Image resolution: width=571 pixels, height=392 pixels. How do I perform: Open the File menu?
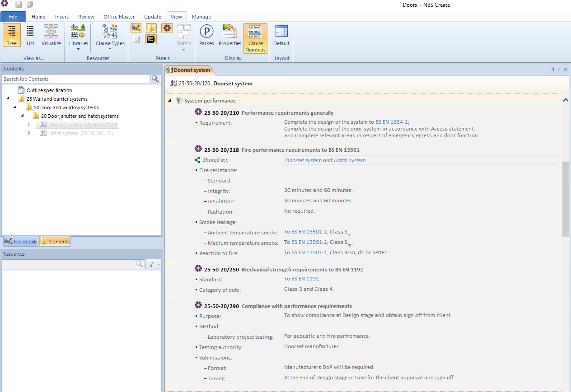click(13, 17)
